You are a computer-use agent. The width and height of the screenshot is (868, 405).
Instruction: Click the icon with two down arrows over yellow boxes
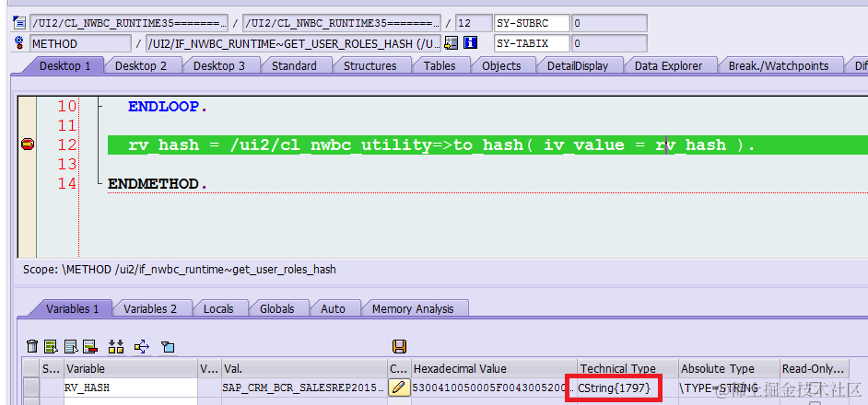pyautogui.click(x=116, y=347)
